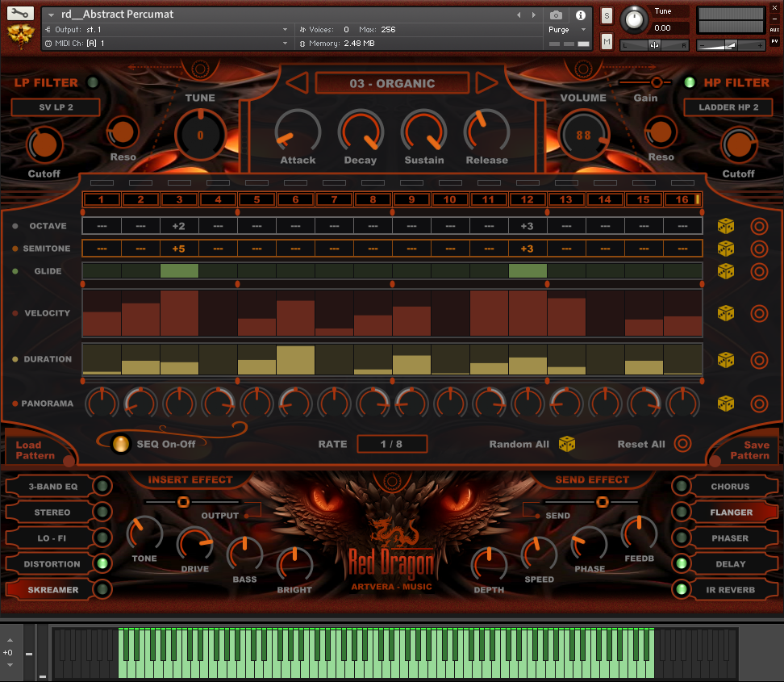
Task: Enable the LP Filter power LED
Action: (93, 82)
